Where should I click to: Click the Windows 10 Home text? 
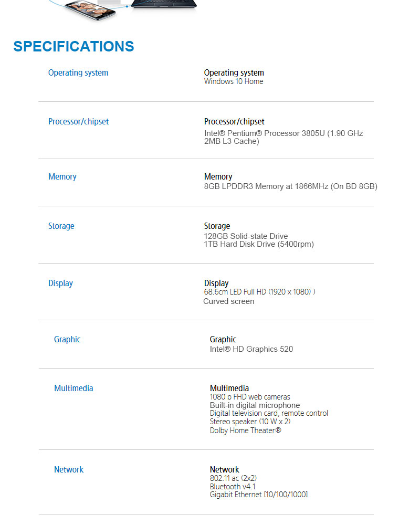pos(234,81)
